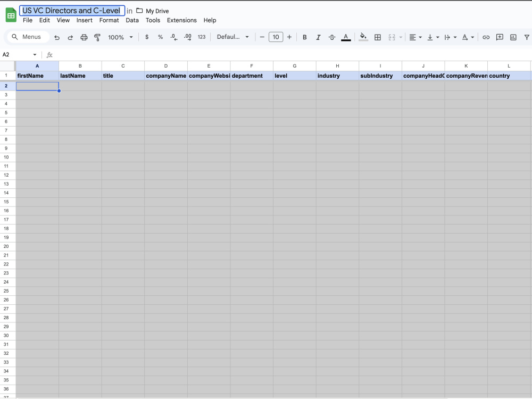
Task: Open the Data menu
Action: tap(132, 20)
